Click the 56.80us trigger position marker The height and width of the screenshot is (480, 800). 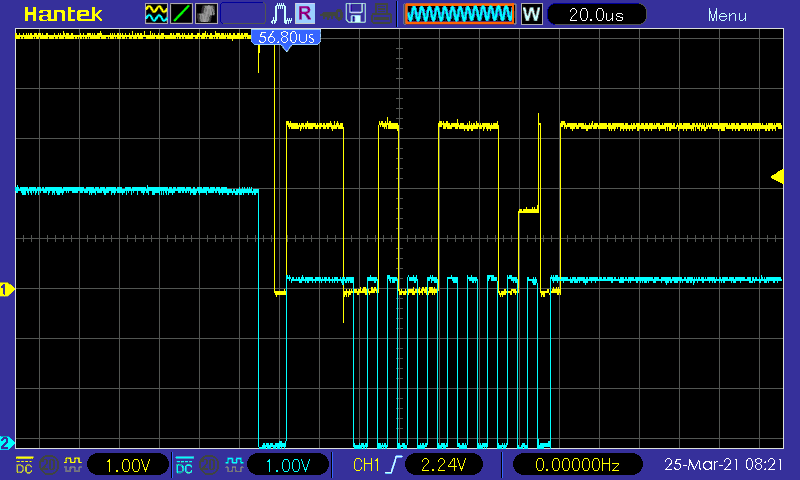coord(286,39)
